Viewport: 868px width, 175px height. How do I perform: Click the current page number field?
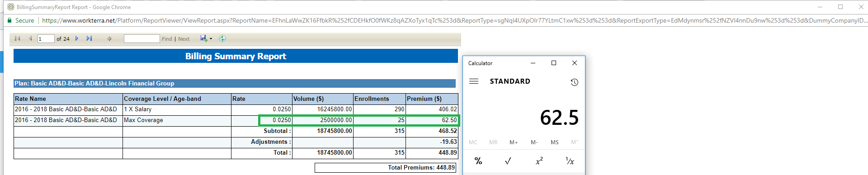point(46,39)
